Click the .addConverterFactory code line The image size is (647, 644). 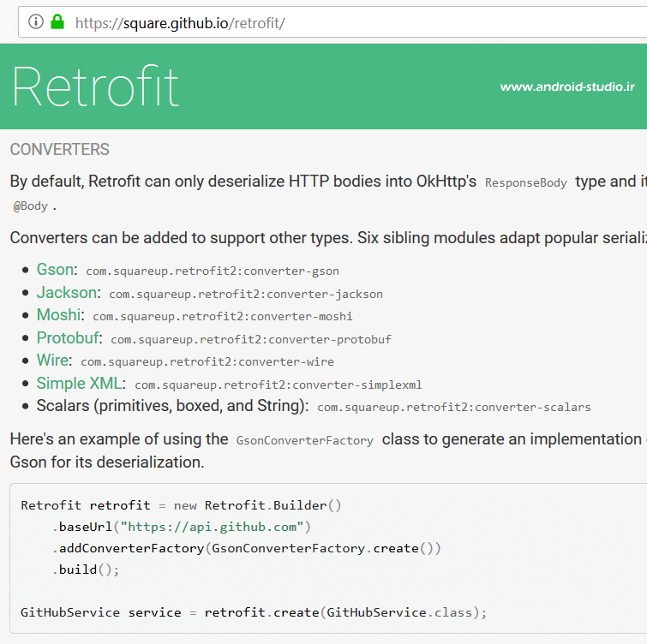point(246,548)
